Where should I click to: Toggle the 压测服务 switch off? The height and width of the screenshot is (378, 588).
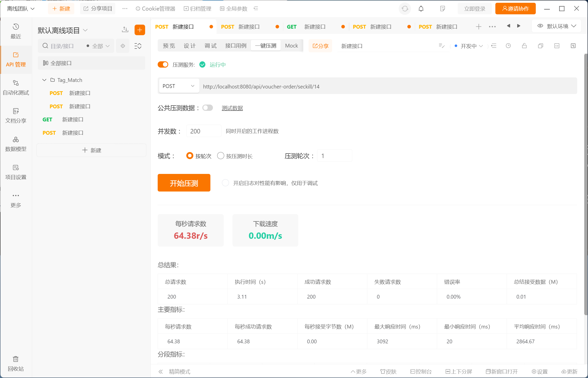pyautogui.click(x=163, y=65)
